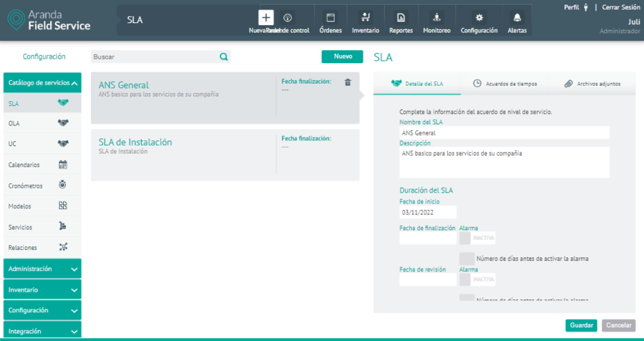The height and width of the screenshot is (341, 644).
Task: Click the Nombre del SLA input field
Action: click(x=504, y=133)
